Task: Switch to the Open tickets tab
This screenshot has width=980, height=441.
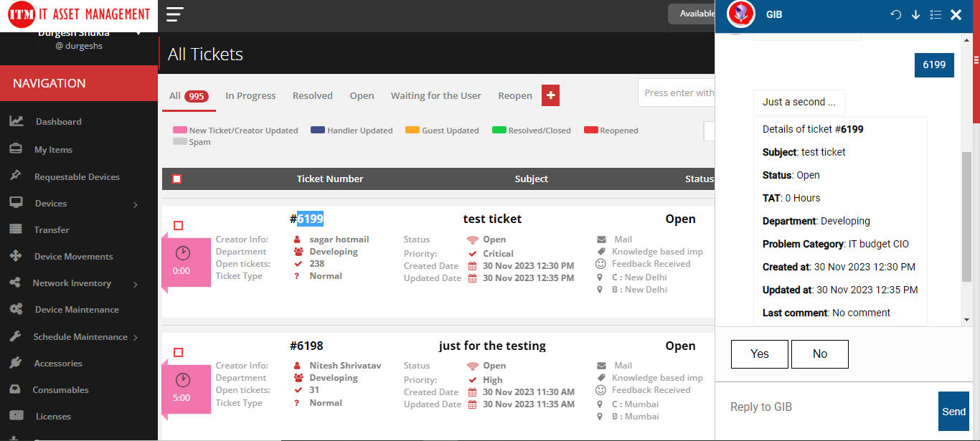Action: click(x=362, y=95)
